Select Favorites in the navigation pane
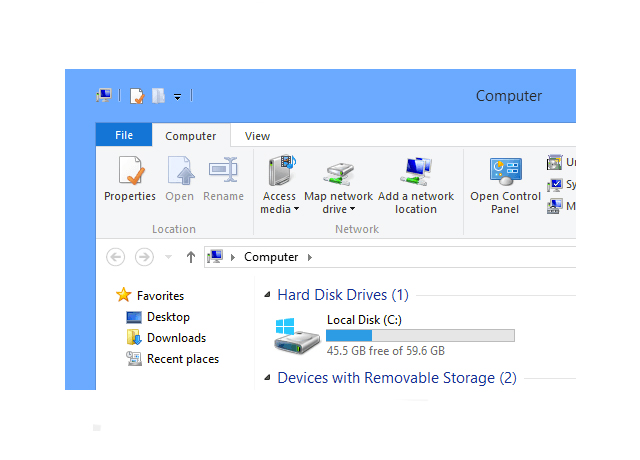Image resolution: width=640 pixels, height=460 pixels. coord(160,296)
